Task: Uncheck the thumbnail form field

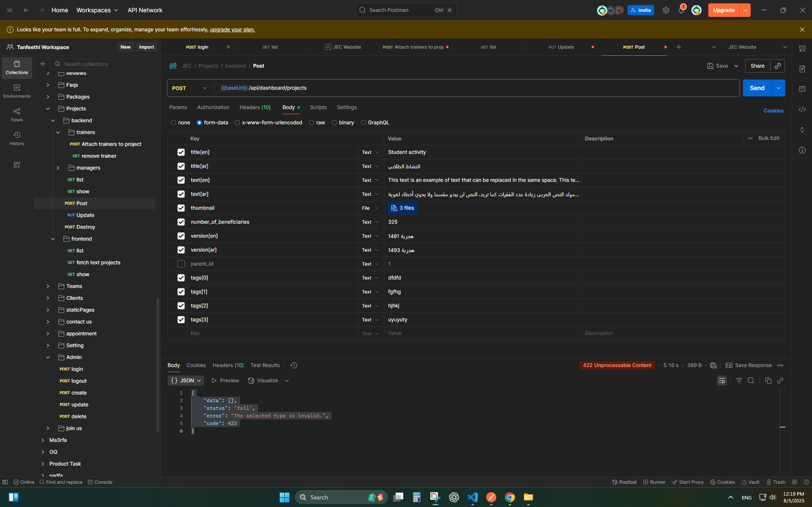Action: tap(181, 208)
